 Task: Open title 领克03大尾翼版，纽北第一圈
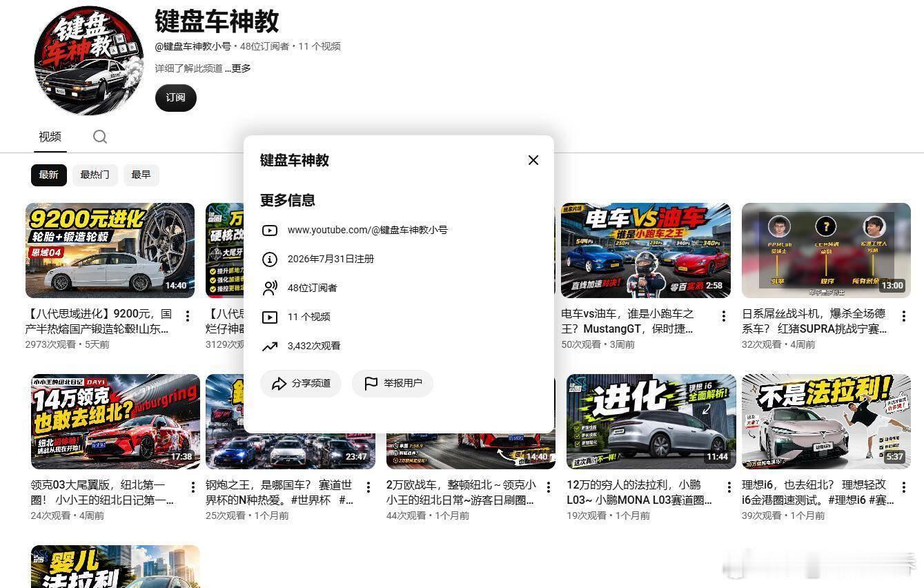pos(102,492)
